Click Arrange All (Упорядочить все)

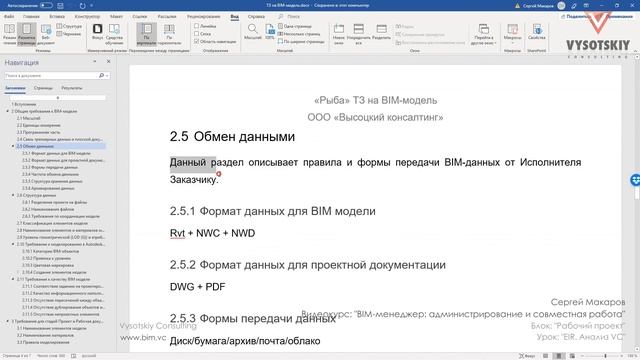[x=358, y=33]
